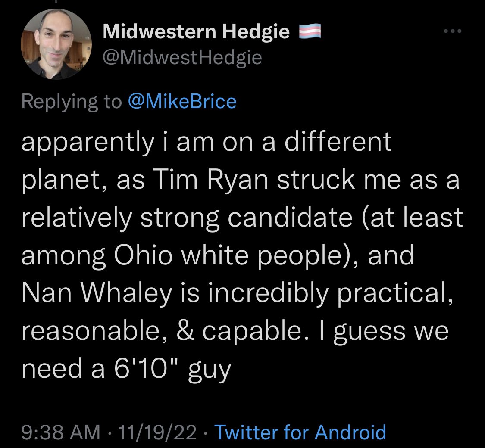Image resolution: width=485 pixels, height=448 pixels.
Task: Click the Midwestern Hedgie display name
Action: click(x=196, y=31)
